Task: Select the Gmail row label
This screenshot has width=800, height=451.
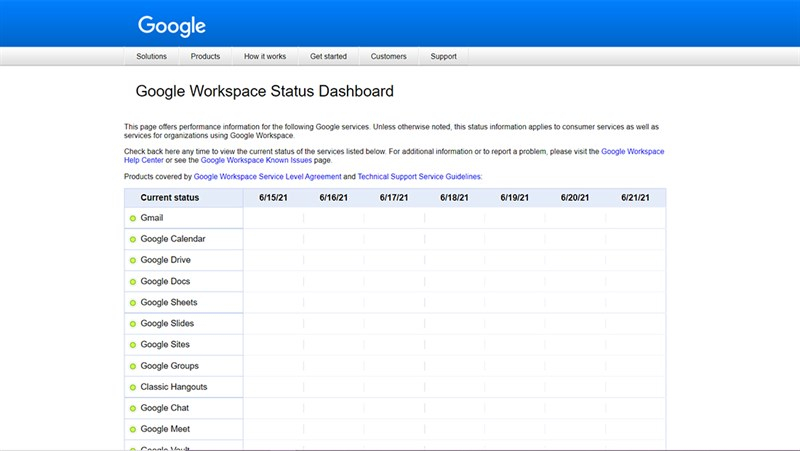Action: tap(152, 218)
